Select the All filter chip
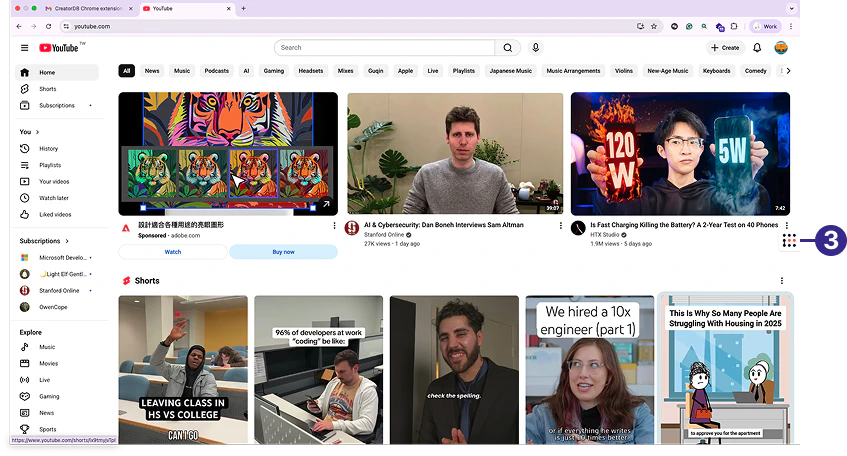Screen dimensions: 847x456 coord(126,71)
